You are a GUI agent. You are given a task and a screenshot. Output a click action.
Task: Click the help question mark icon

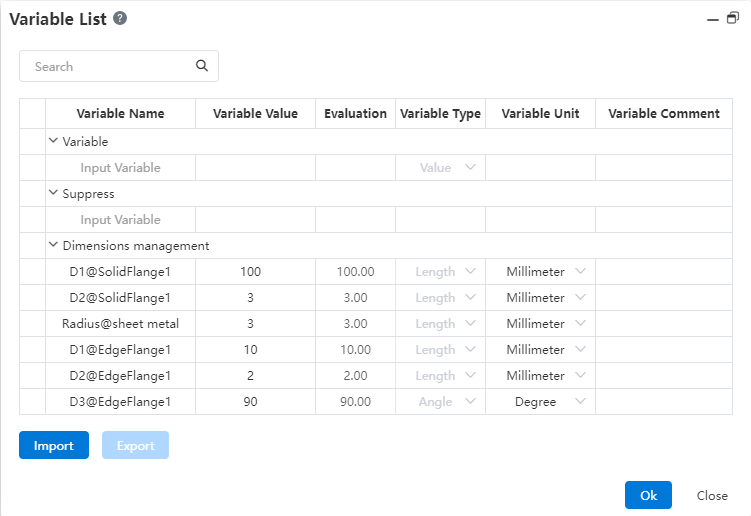(x=120, y=18)
